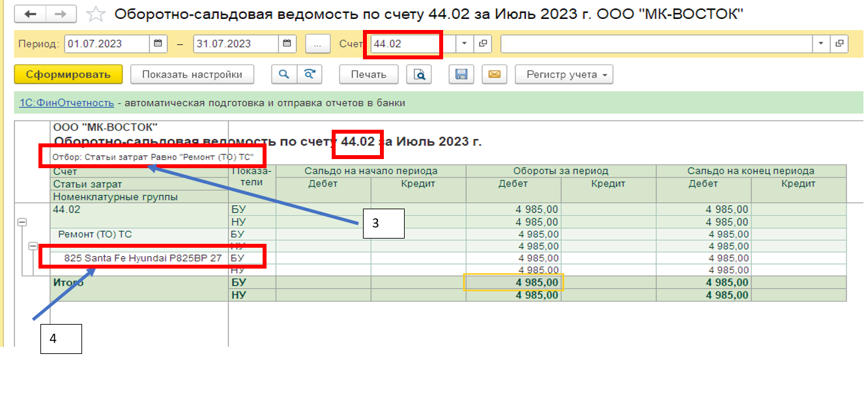Click the Показать настройки button
Viewport: 868px width, 397px height.
point(192,74)
